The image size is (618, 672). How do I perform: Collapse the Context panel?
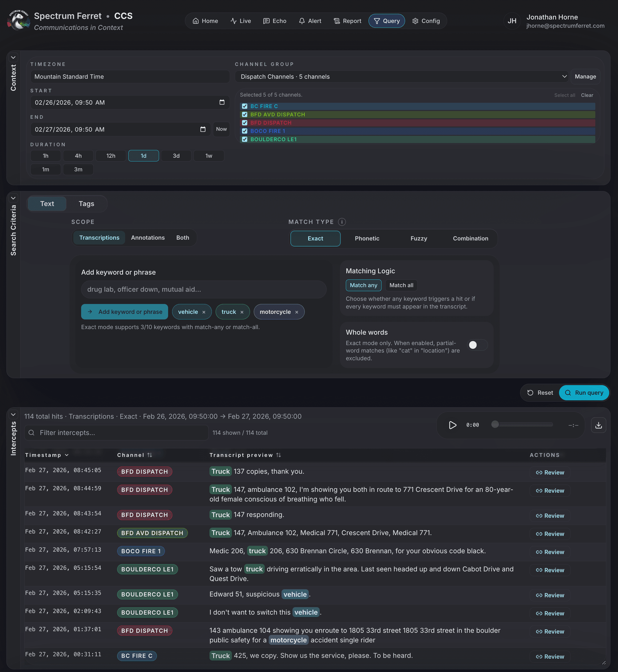click(x=13, y=57)
